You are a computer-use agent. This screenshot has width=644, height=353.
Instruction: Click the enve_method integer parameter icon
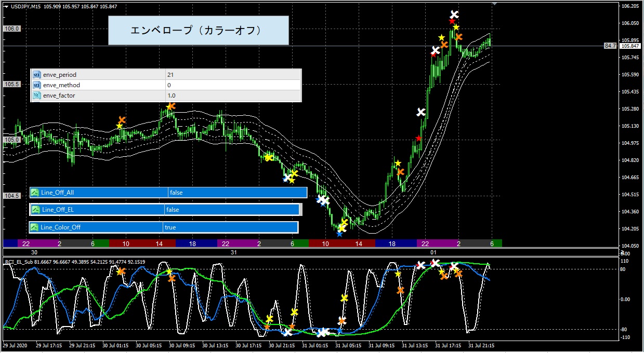(x=36, y=85)
